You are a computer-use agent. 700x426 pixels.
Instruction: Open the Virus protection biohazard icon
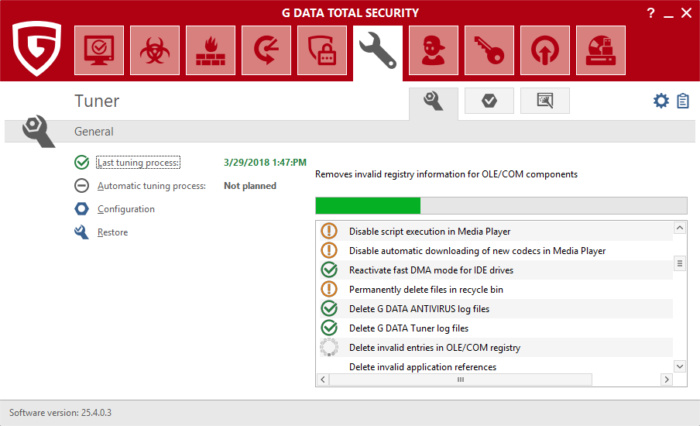click(x=155, y=50)
